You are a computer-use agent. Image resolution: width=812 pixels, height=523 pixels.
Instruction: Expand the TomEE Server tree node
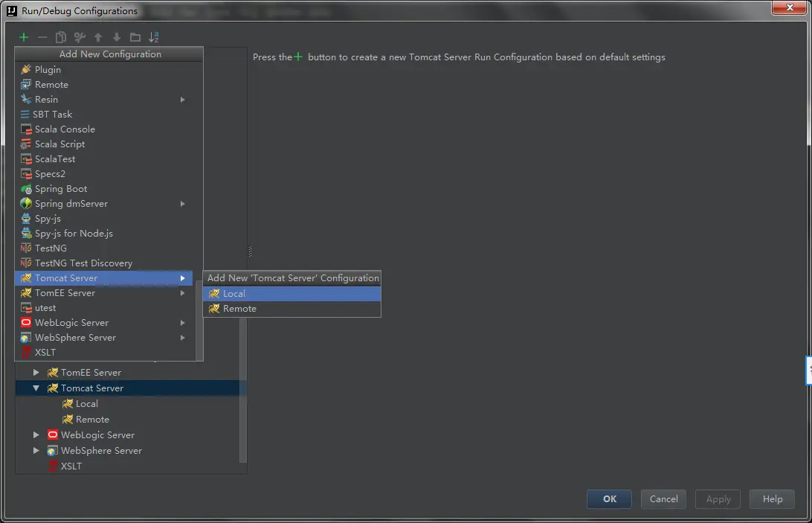pos(36,372)
